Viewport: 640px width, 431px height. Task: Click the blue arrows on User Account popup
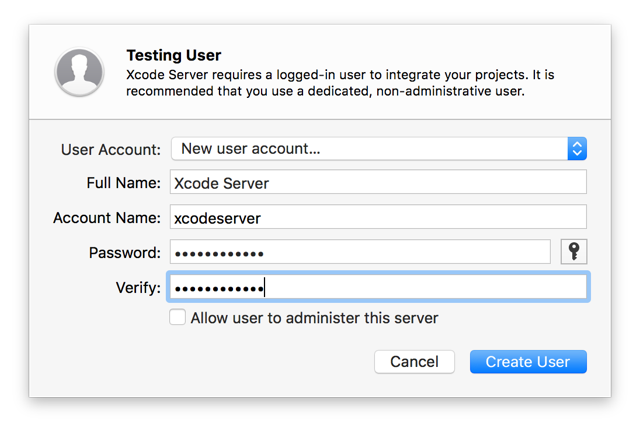pos(576,149)
